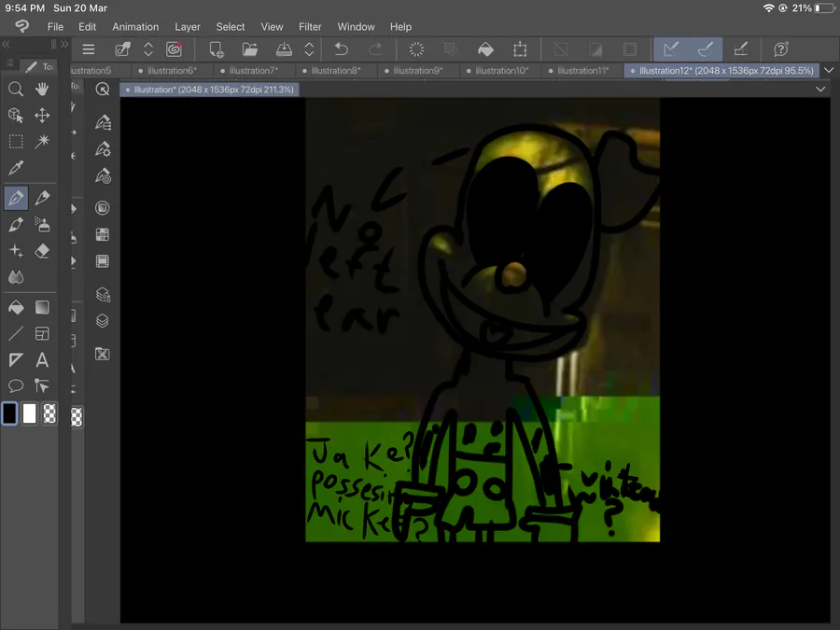840x630 pixels.
Task: Open the Select menu
Action: click(x=231, y=27)
